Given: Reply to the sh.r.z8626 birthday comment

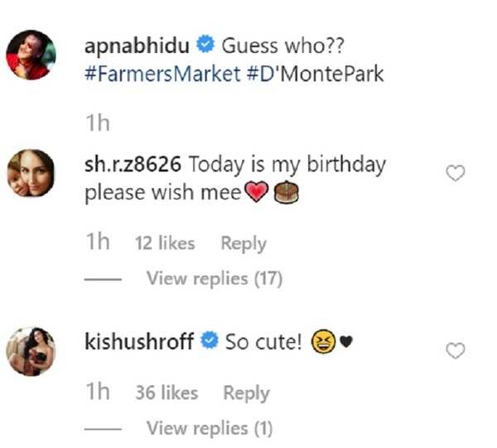Looking at the screenshot, I should click(244, 243).
